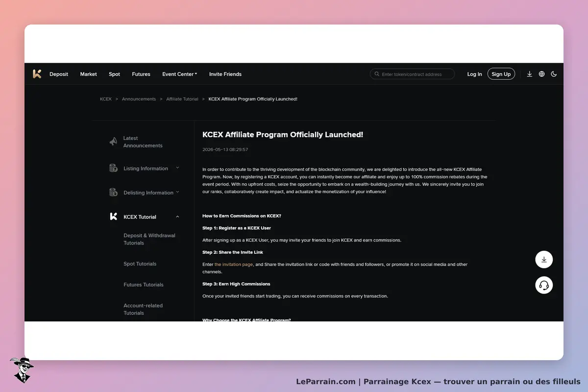
Task: Click the KCEX logo in the navbar
Action: 37,74
